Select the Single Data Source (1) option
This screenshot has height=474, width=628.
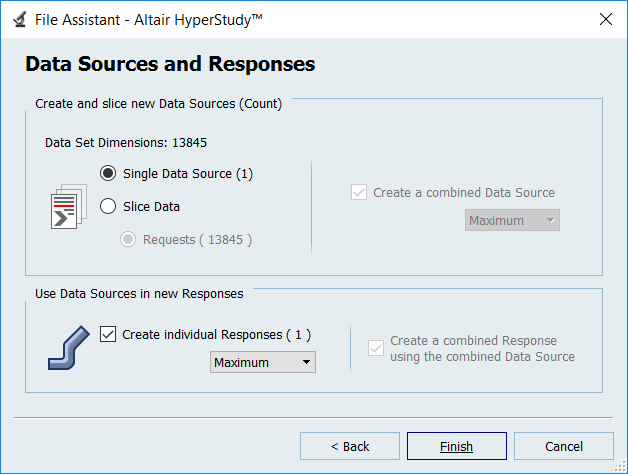(108, 173)
